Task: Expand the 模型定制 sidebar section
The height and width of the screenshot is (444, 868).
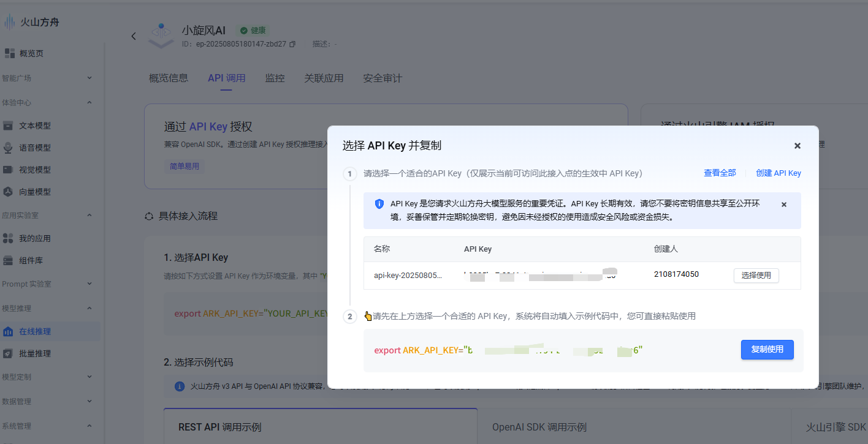Action: (x=89, y=377)
